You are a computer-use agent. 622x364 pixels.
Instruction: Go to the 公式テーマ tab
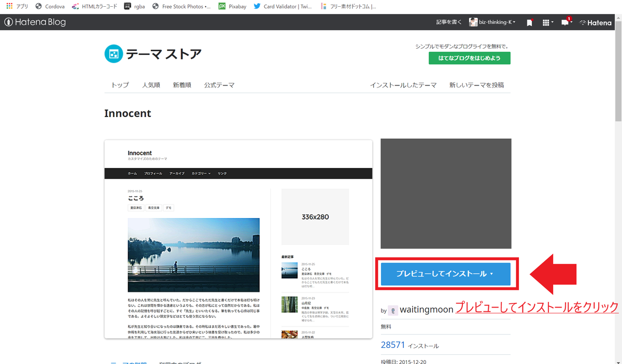[219, 85]
